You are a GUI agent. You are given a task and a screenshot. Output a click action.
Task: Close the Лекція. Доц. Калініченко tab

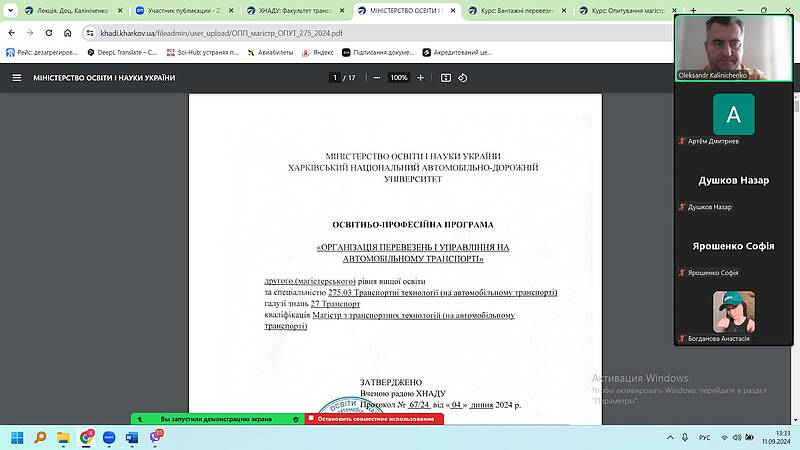click(x=120, y=10)
